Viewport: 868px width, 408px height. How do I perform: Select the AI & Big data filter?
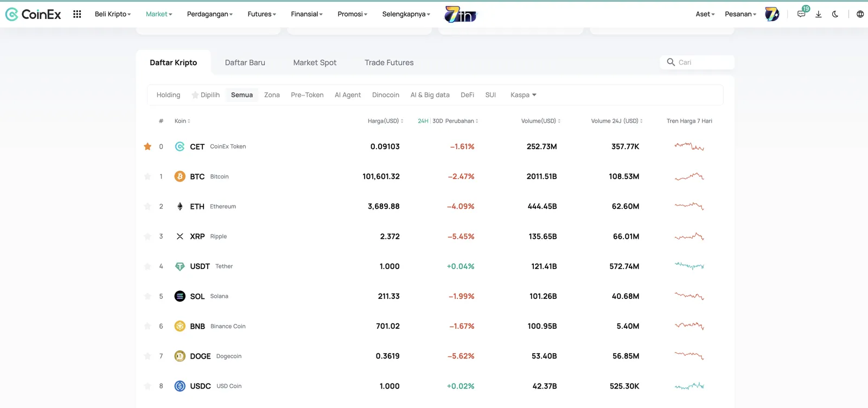(430, 95)
